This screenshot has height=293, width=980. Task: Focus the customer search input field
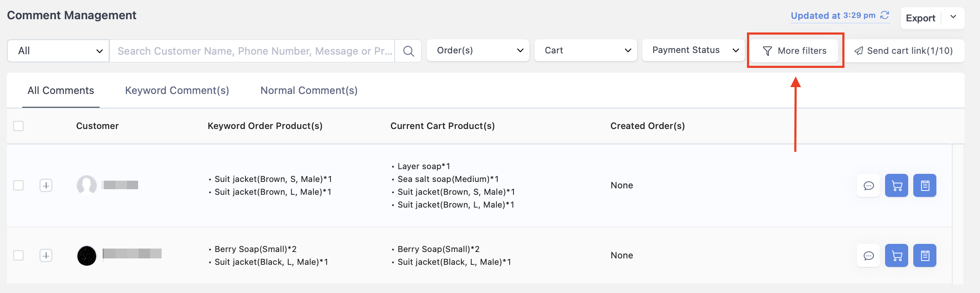tap(252, 51)
